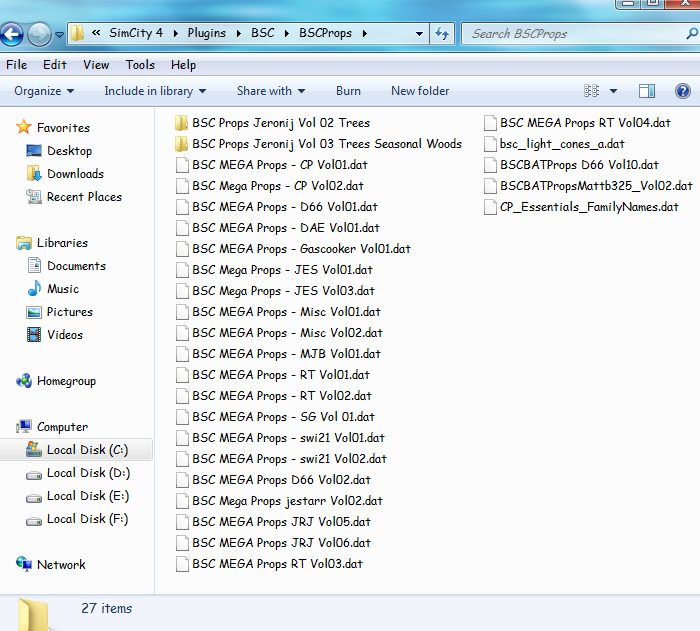Open the Edit menu
This screenshot has width=700, height=631.
click(54, 65)
